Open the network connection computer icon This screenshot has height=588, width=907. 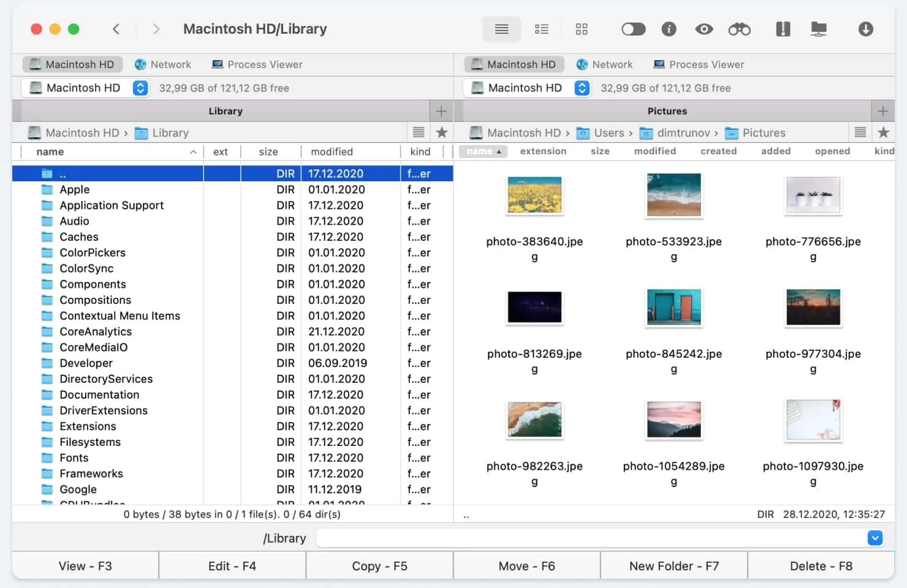[x=818, y=29]
